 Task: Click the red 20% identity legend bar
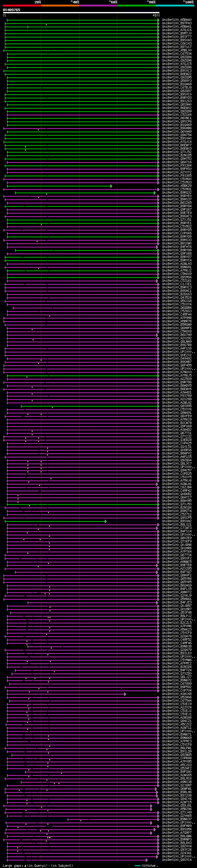tap(22, 6)
